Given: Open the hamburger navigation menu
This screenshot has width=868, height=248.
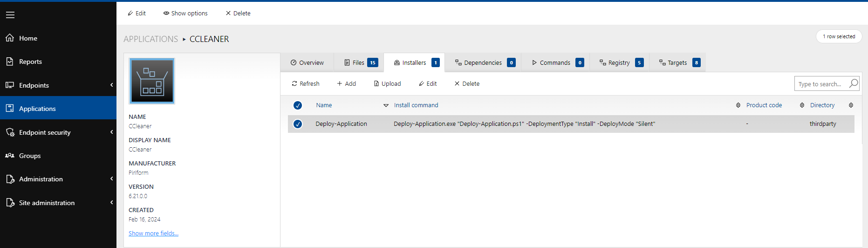Looking at the screenshot, I should coord(10,15).
